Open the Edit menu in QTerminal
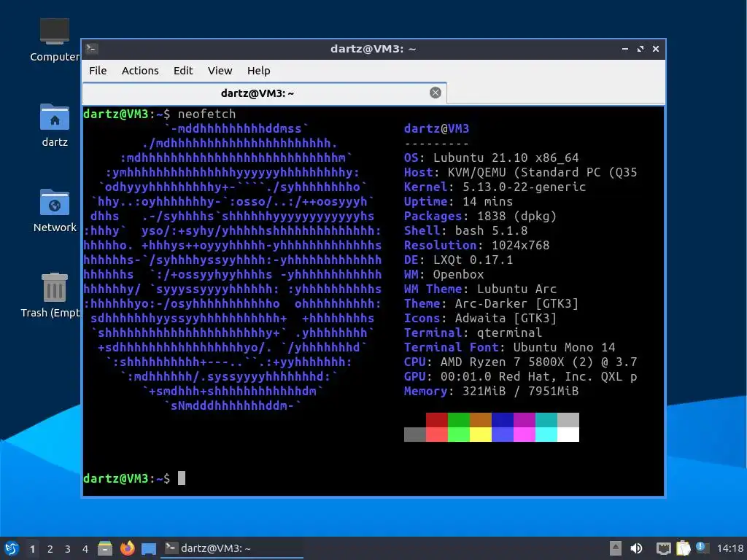Viewport: 747px width, 560px height. [x=183, y=71]
